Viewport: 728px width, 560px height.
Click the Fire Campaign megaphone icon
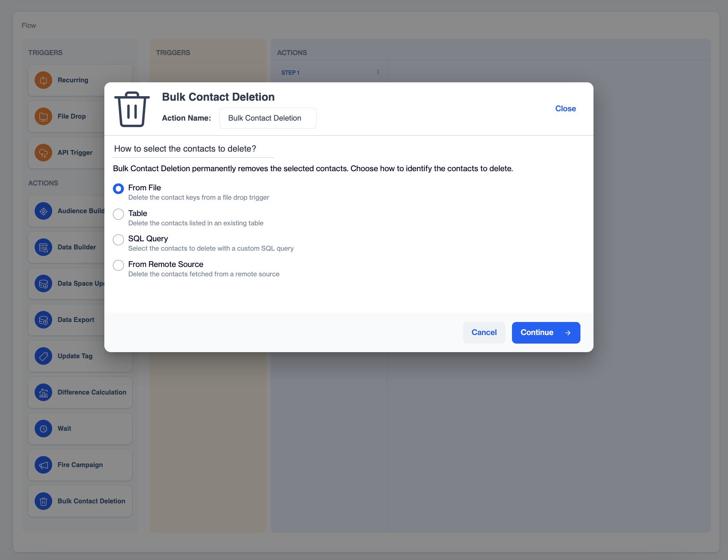pos(43,465)
